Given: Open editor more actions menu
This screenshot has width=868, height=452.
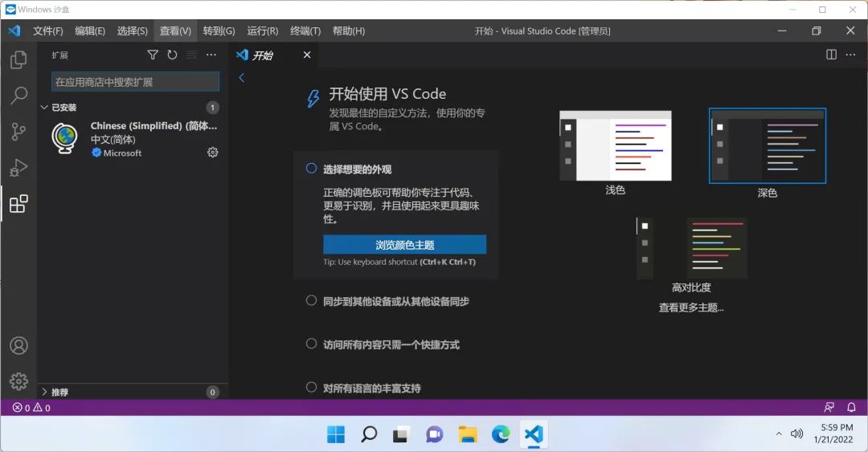Looking at the screenshot, I should click(x=851, y=55).
